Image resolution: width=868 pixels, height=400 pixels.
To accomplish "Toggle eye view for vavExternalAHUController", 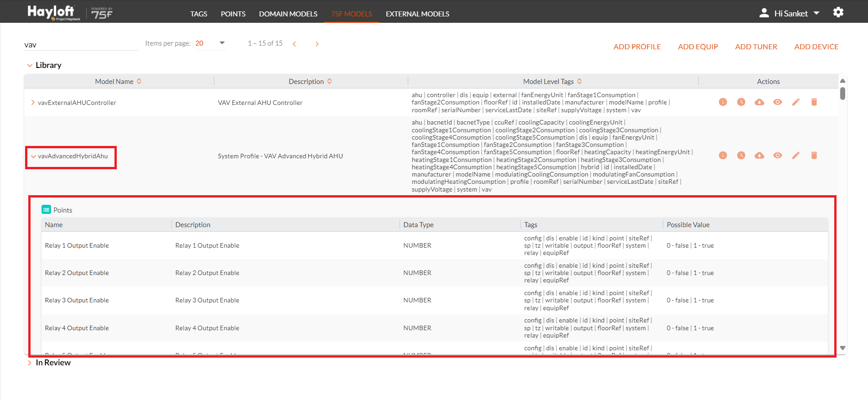I will 778,102.
